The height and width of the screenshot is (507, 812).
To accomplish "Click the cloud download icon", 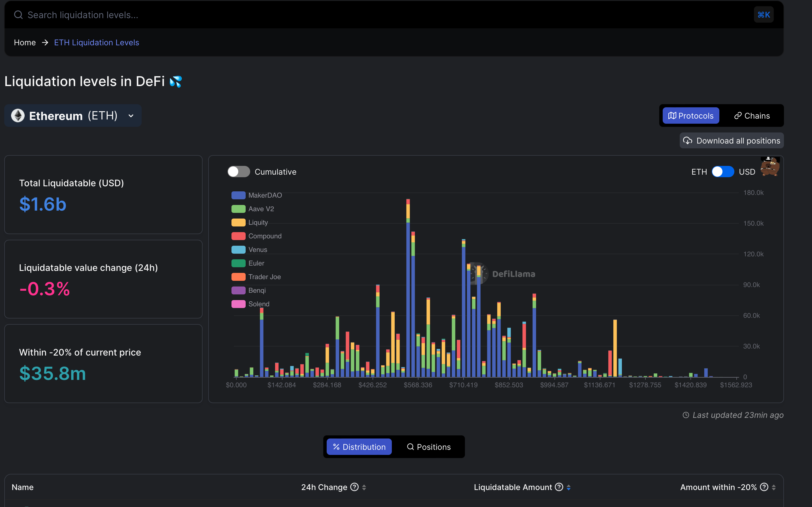I will coord(688,141).
